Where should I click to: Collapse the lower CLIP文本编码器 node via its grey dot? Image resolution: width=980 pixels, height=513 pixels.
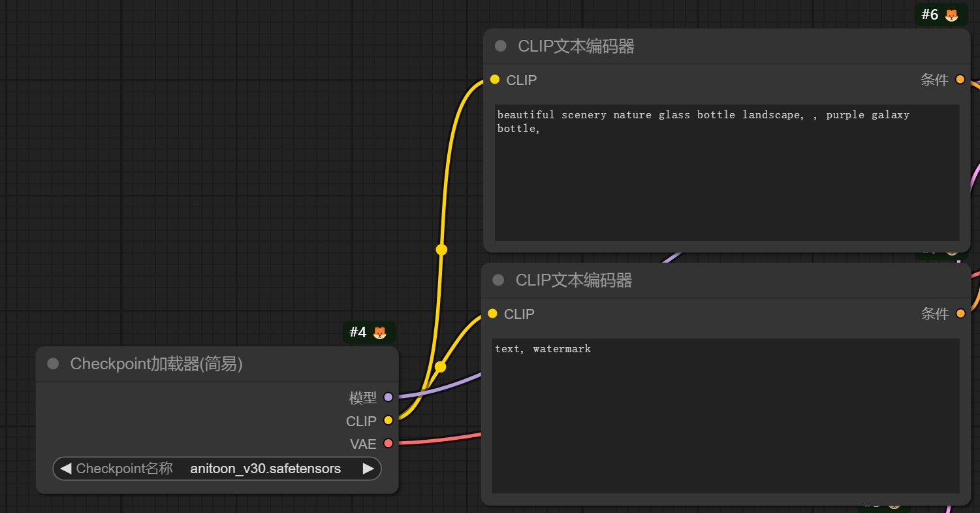[x=498, y=280]
